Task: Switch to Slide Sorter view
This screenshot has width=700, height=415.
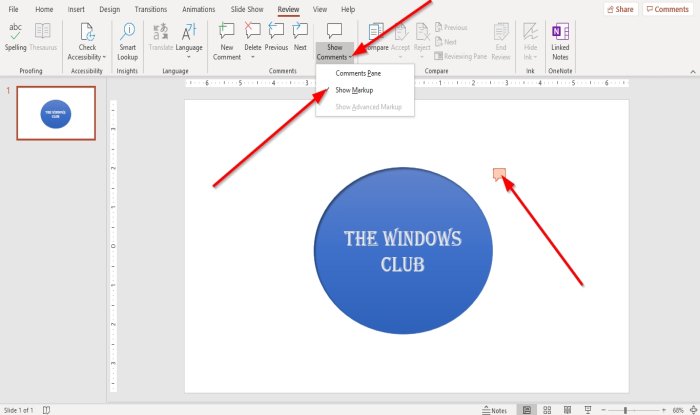Action: [x=547, y=410]
